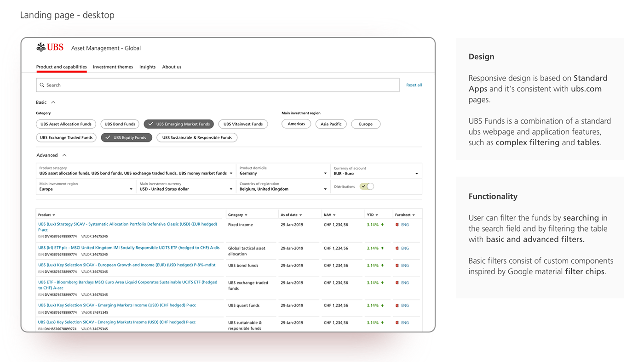Open Product domicile dropdown
The height and width of the screenshot is (362, 644).
tap(283, 171)
